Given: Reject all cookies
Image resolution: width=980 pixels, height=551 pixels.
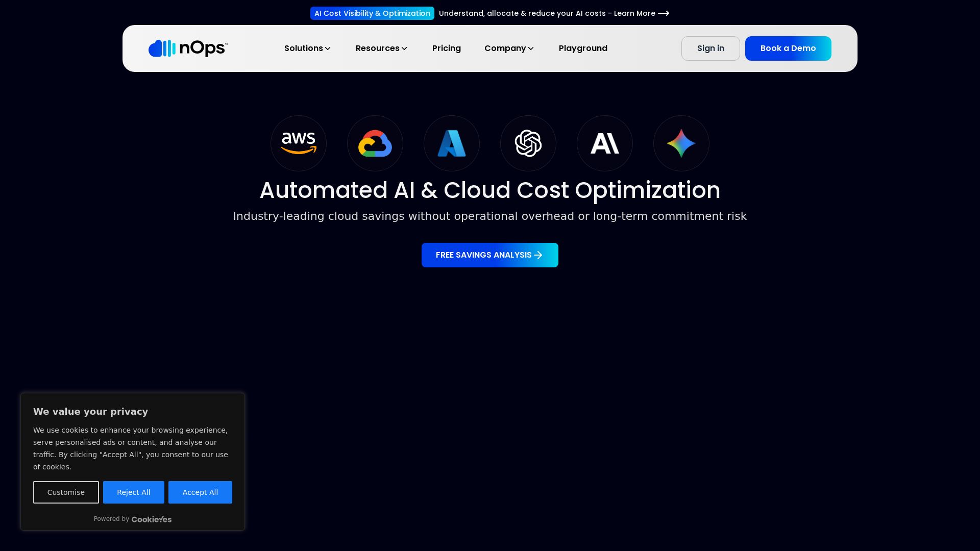Looking at the screenshot, I should tap(134, 492).
